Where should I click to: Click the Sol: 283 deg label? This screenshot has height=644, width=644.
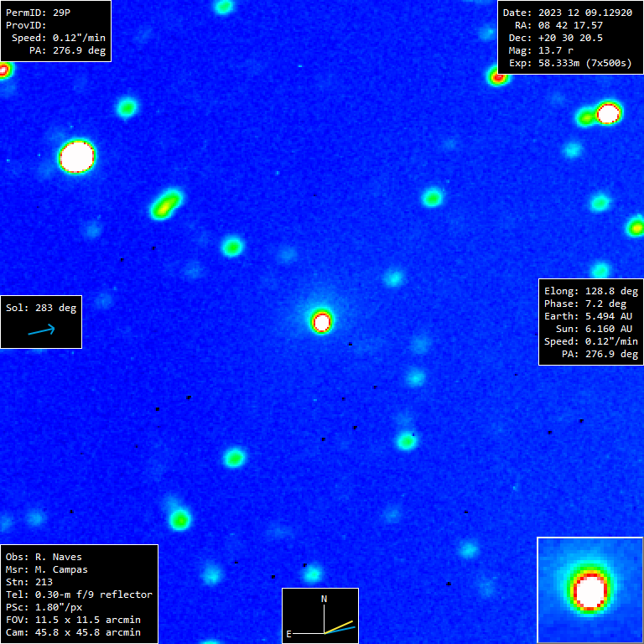[x=41, y=308]
